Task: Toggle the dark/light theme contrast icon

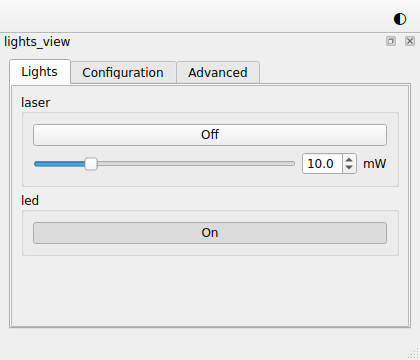Action: point(400,19)
